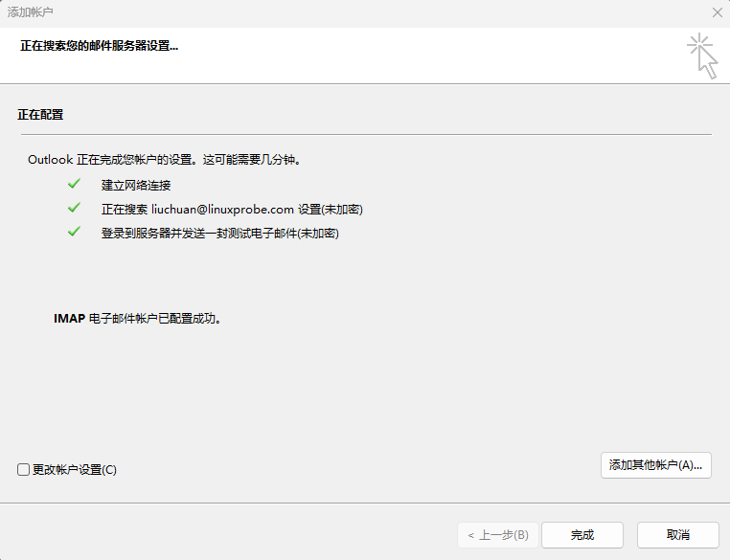Select the 正在配置 section heading

[x=40, y=114]
